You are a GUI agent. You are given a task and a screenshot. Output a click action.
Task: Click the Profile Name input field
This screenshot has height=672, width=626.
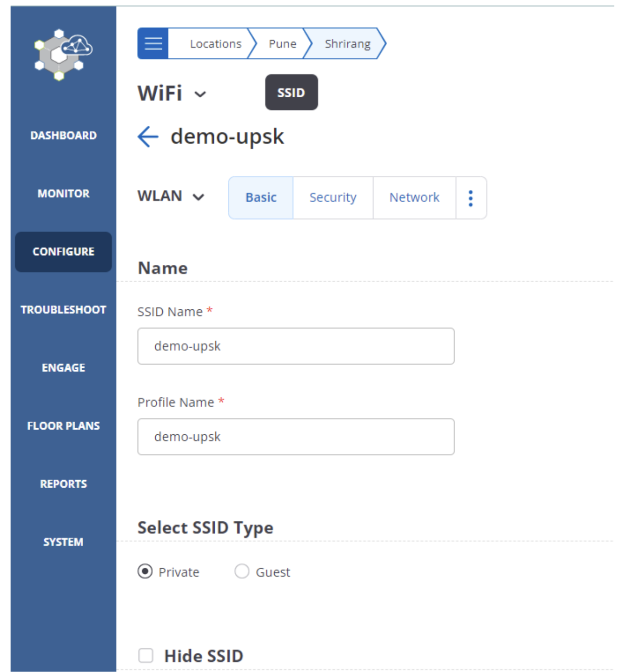[296, 437]
